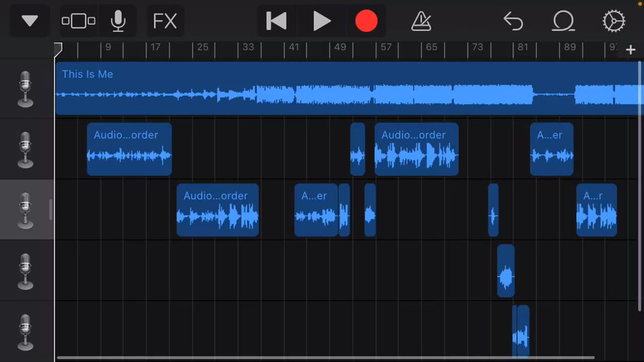This screenshot has height=362, width=644.
Task: Select the fourth track's microphone icon
Action: [x=25, y=271]
